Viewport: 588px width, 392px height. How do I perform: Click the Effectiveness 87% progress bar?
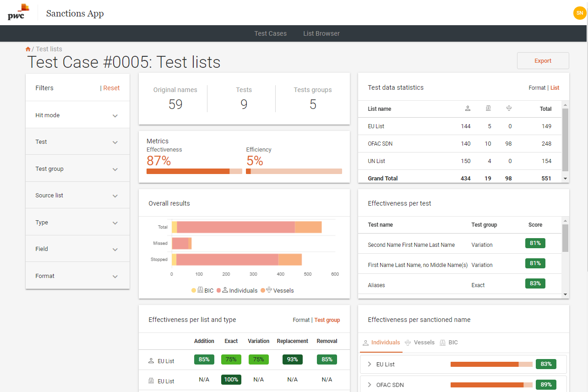tap(194, 171)
